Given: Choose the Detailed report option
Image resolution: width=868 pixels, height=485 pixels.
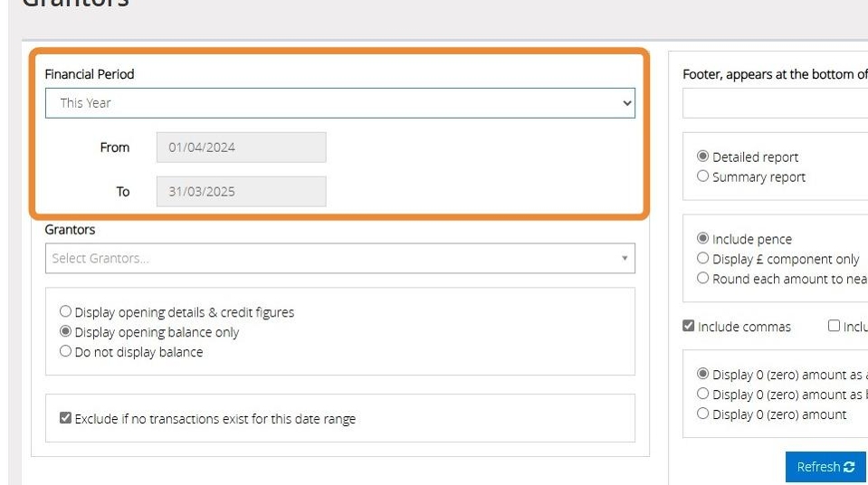Looking at the screenshot, I should [x=702, y=157].
